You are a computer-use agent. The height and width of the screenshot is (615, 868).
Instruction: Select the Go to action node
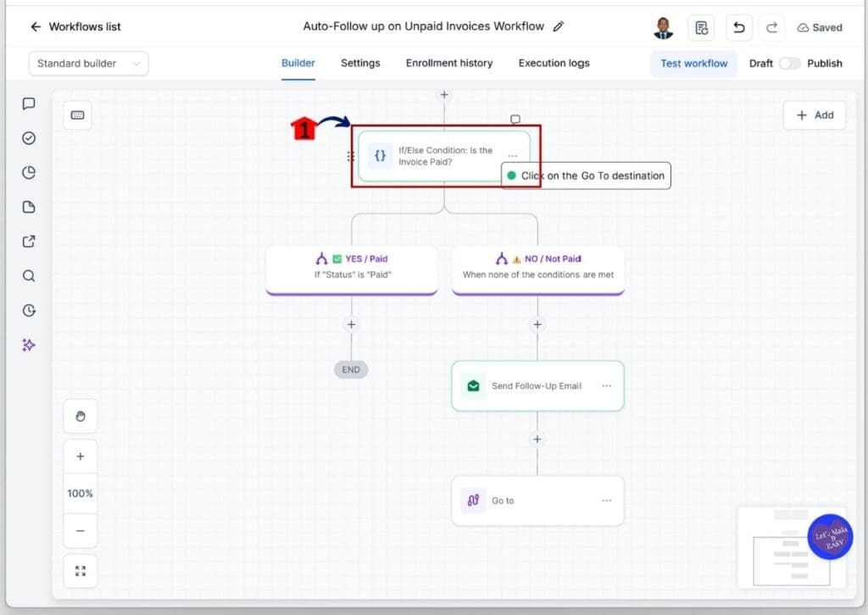[x=537, y=500]
